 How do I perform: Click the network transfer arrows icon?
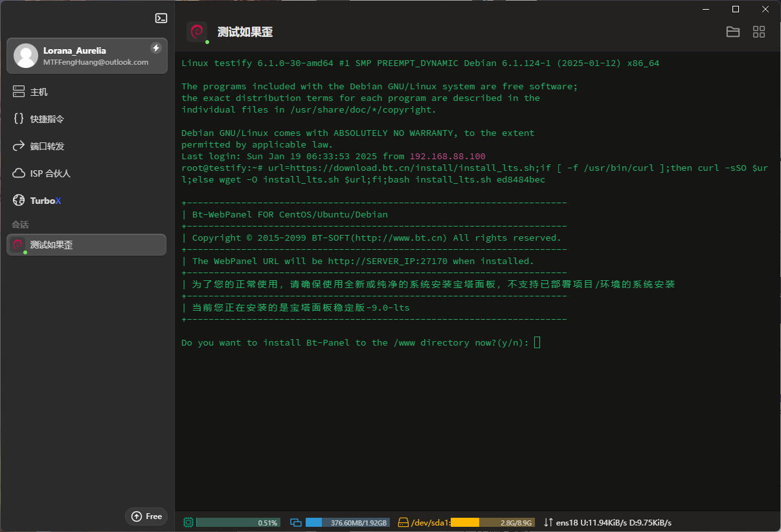click(549, 522)
